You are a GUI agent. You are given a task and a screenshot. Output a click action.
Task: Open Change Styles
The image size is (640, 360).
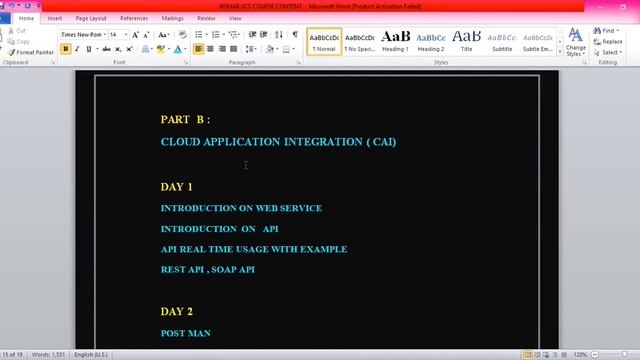pyautogui.click(x=576, y=42)
